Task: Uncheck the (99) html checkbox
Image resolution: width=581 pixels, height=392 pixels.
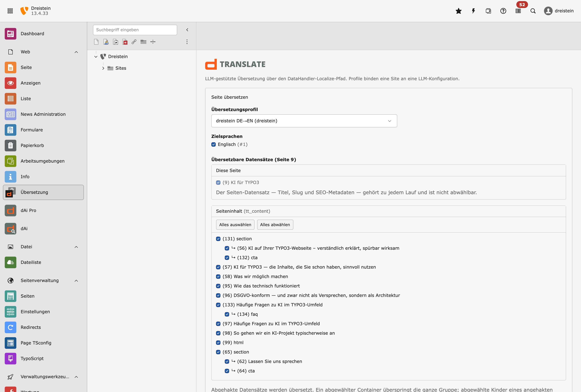Action: (218, 342)
